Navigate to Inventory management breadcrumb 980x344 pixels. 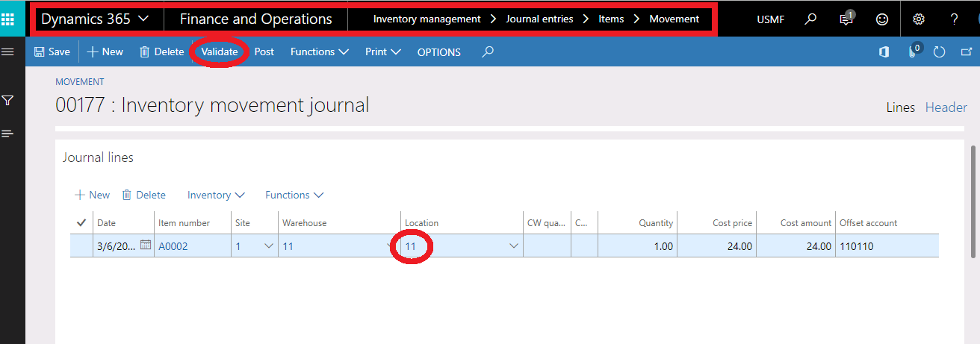click(x=427, y=19)
